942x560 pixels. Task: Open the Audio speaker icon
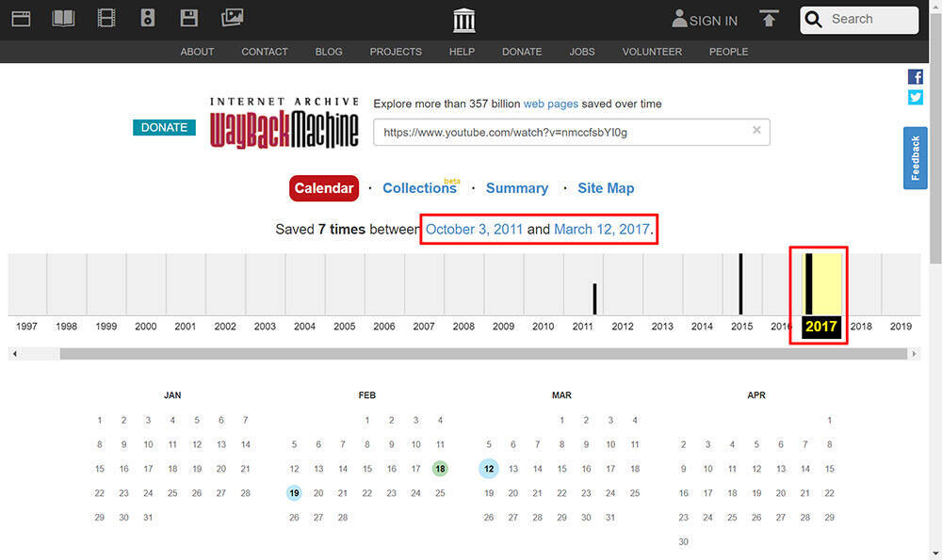147,18
